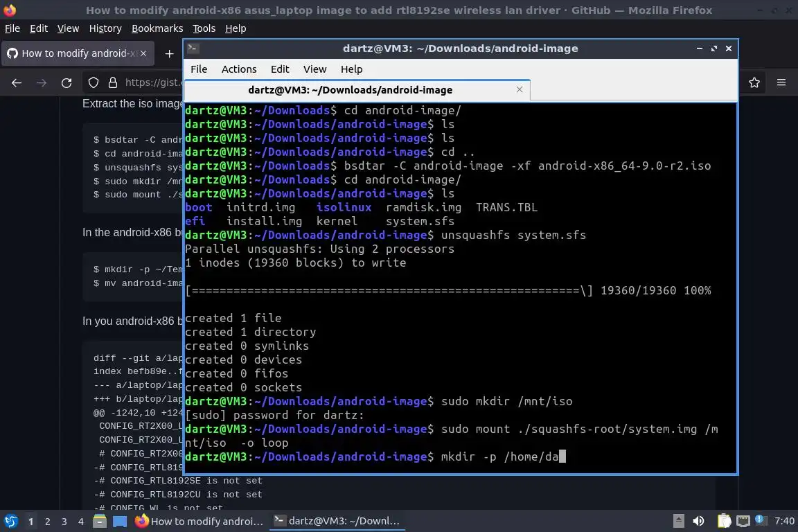This screenshot has width=798, height=532.
Task: Open Firefox Help menu
Action: pyautogui.click(x=236, y=28)
